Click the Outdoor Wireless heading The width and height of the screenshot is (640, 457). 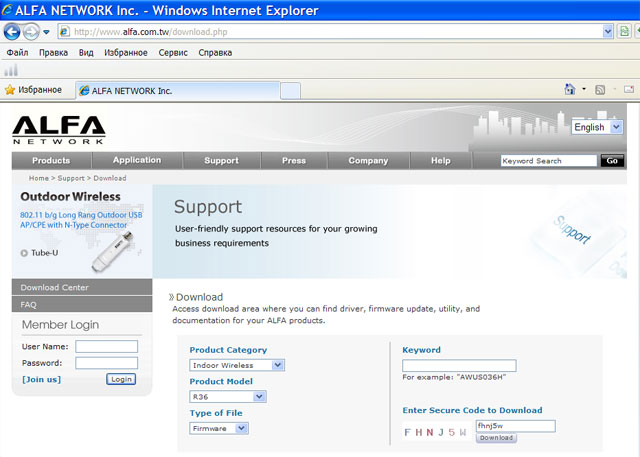pos(71,197)
